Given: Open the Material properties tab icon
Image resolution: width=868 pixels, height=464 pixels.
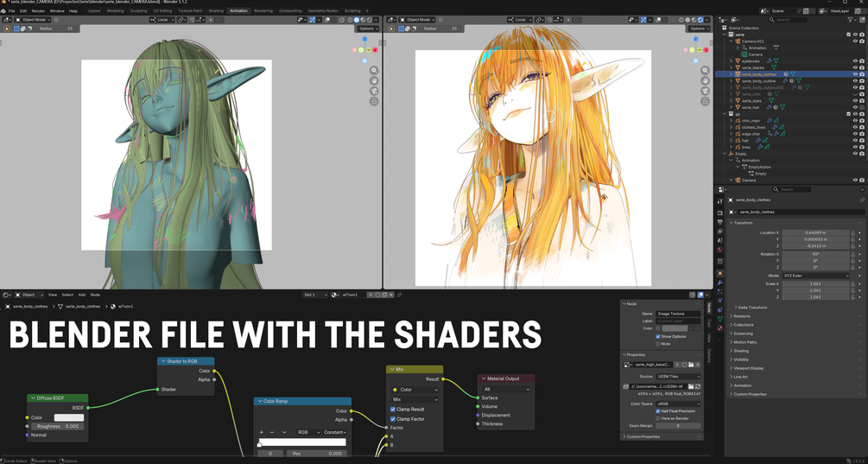Looking at the screenshot, I should [x=719, y=327].
